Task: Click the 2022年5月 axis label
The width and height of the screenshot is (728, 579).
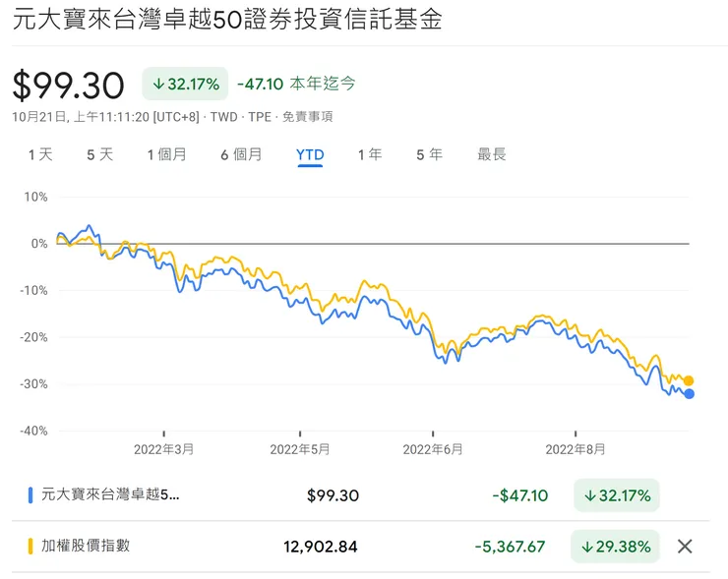Action: click(300, 449)
